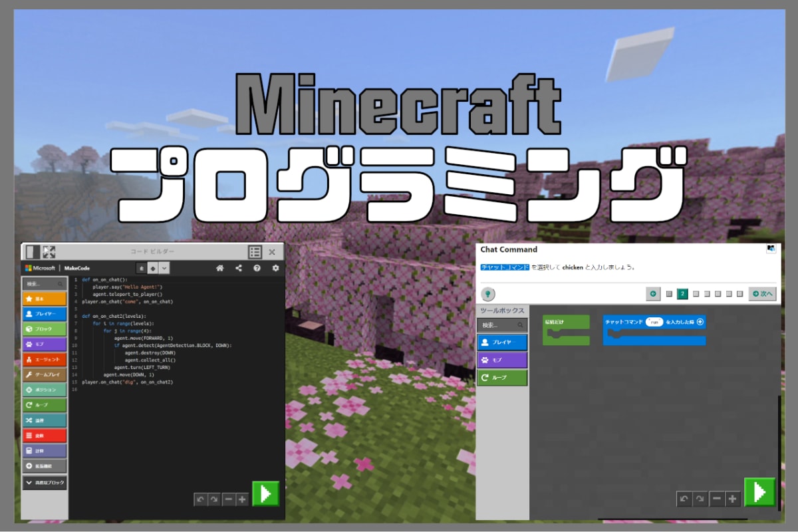Toggle the 拡張機能 extensions entry
The height and width of the screenshot is (532, 798).
(45, 465)
